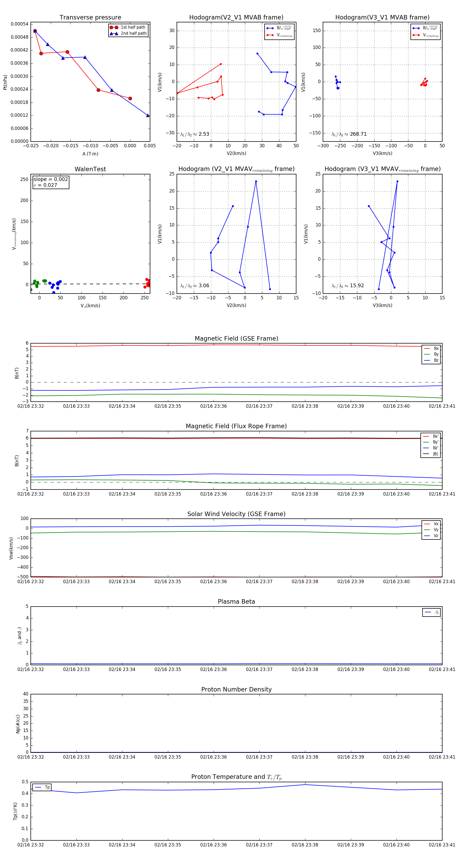
Task: Click the "V2(km/s)" label under V2_V1 MVAB hodogram
Action: click(x=236, y=153)
